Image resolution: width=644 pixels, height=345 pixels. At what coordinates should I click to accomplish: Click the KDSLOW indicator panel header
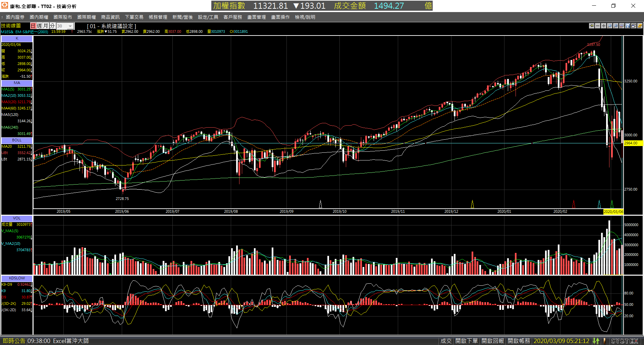pos(17,278)
